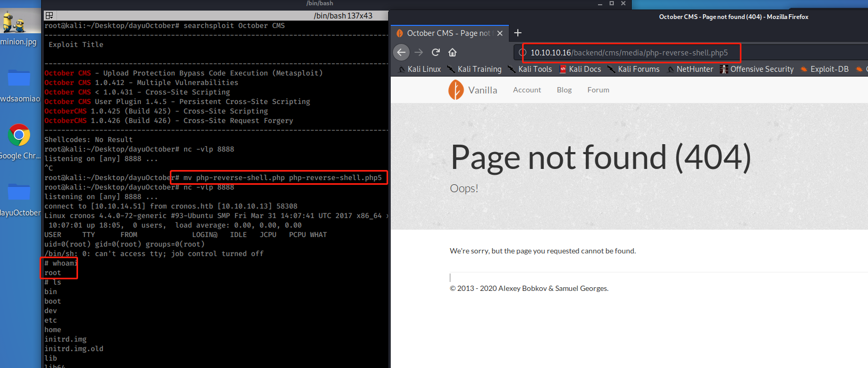Open the Kali Training bookmark
868x368 pixels.
(x=474, y=69)
